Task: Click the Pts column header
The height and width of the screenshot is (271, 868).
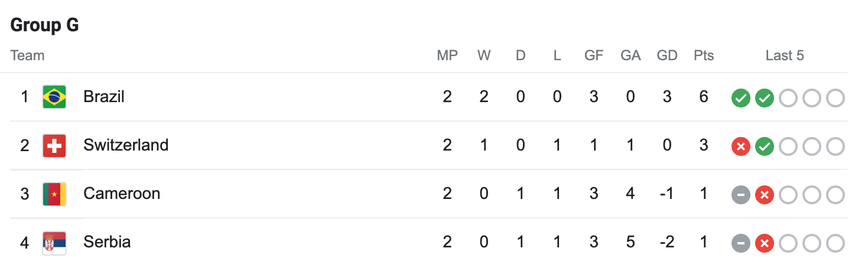Action: click(x=704, y=56)
